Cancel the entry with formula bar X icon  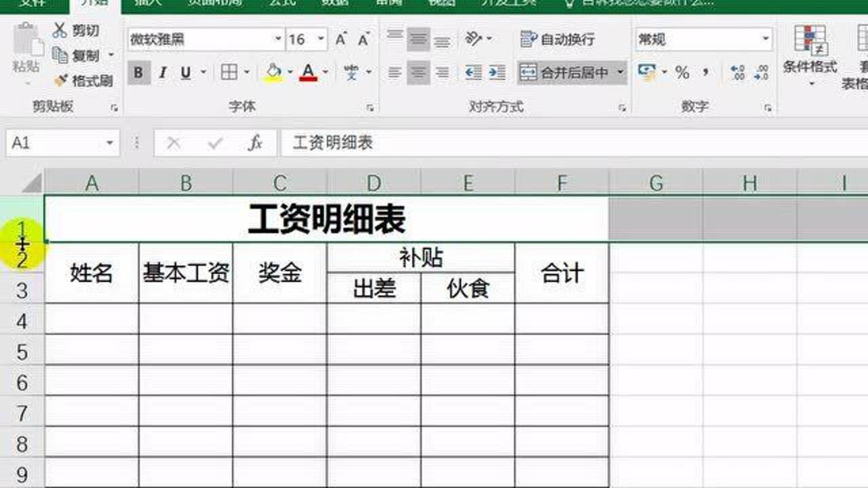[174, 143]
